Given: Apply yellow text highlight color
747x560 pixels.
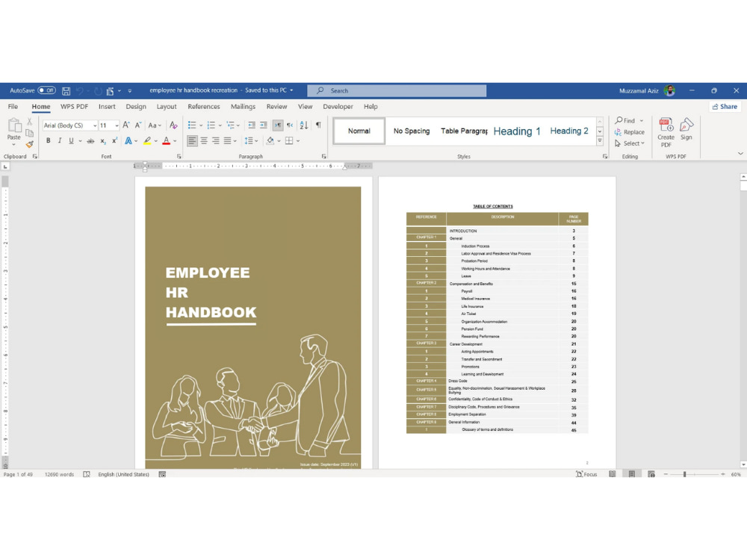Looking at the screenshot, I should (147, 140).
